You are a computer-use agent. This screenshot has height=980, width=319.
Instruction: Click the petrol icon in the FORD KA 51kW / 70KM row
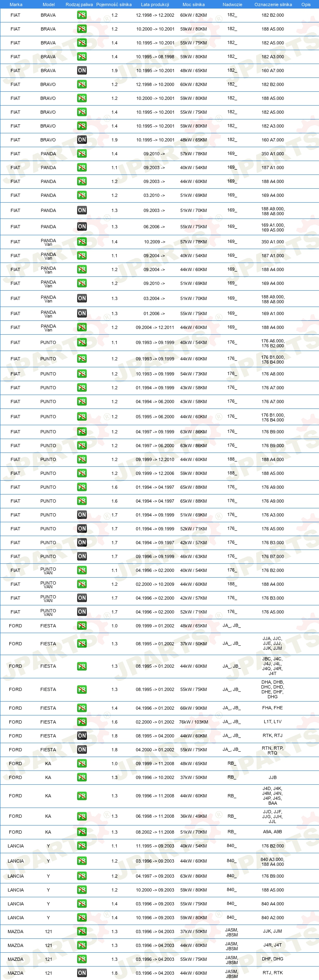pyautogui.click(x=82, y=832)
